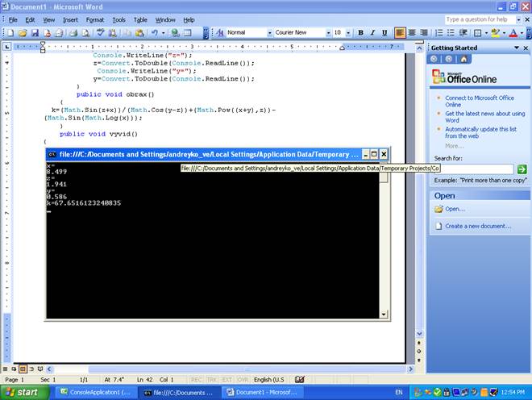Screen dimensions: 532x400
Task: Click Automatically update this list link
Action: coord(480,132)
